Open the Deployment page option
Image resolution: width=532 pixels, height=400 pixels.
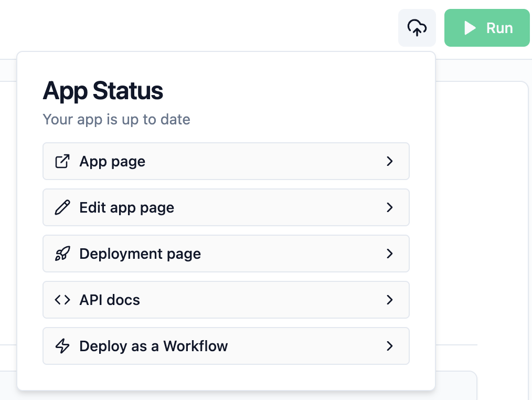226,254
